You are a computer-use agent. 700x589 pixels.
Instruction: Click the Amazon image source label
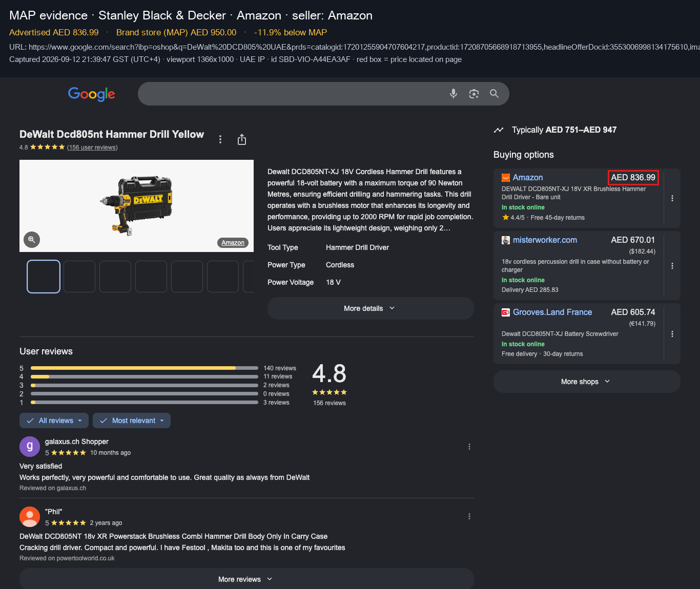tap(233, 243)
